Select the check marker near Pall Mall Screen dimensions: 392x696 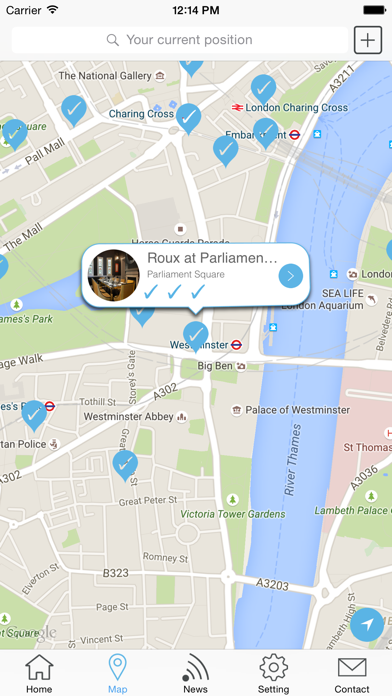tap(74, 111)
